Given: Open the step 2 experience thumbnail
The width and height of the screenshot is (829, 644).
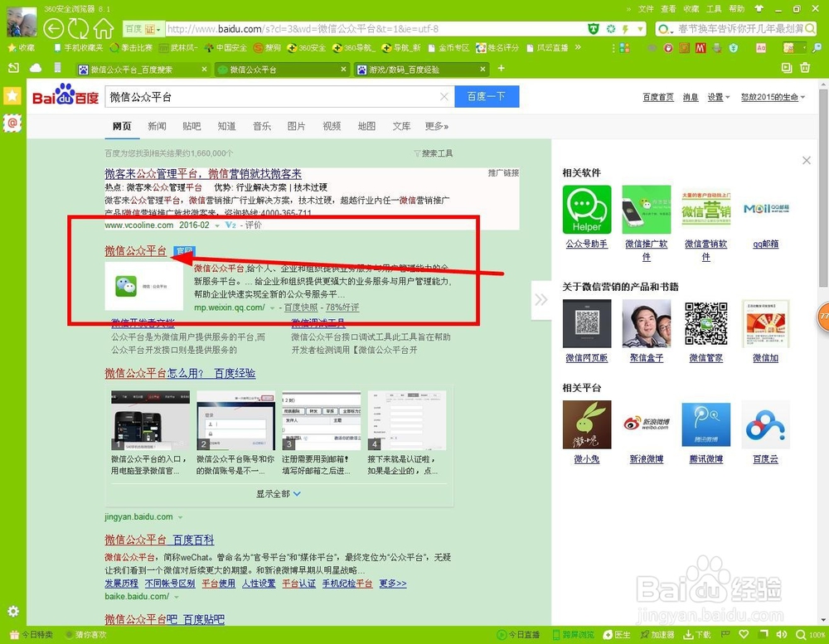Looking at the screenshot, I should (235, 420).
